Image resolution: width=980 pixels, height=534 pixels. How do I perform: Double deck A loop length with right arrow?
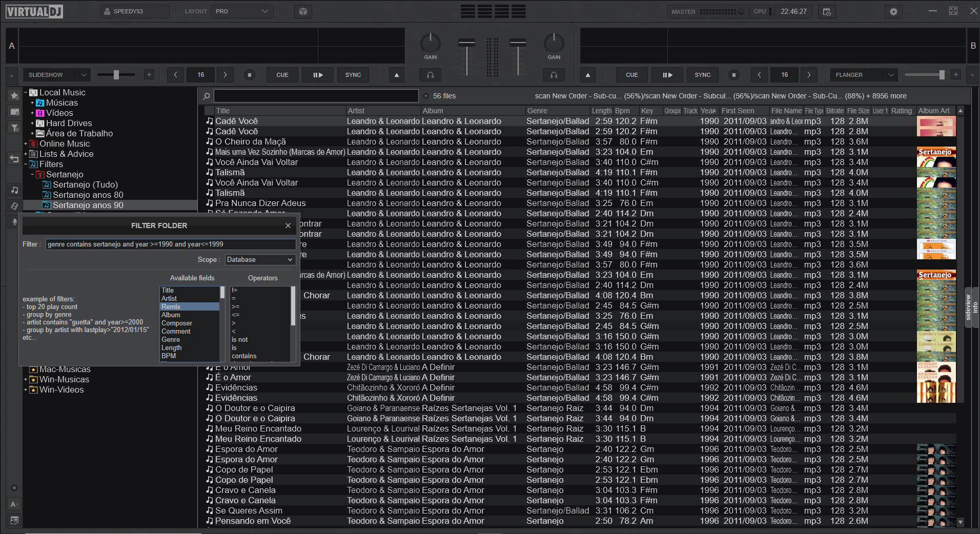click(x=225, y=75)
